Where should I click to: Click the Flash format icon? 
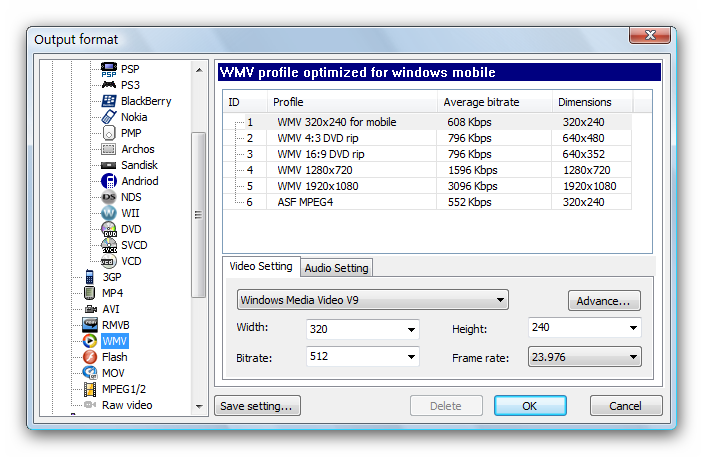click(90, 357)
